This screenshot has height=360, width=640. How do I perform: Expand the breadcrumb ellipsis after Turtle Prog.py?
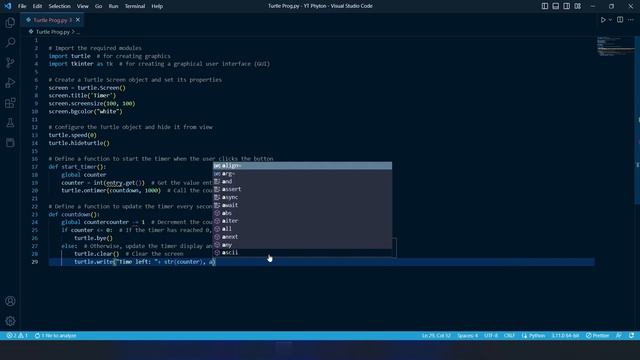(78, 32)
